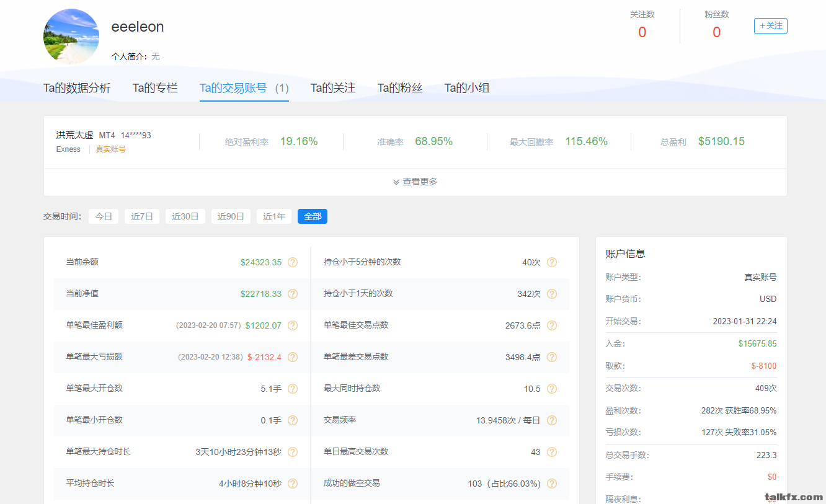
Task: Click the 亏损次数 value with 失败率31.05%
Action: pyautogui.click(x=739, y=432)
